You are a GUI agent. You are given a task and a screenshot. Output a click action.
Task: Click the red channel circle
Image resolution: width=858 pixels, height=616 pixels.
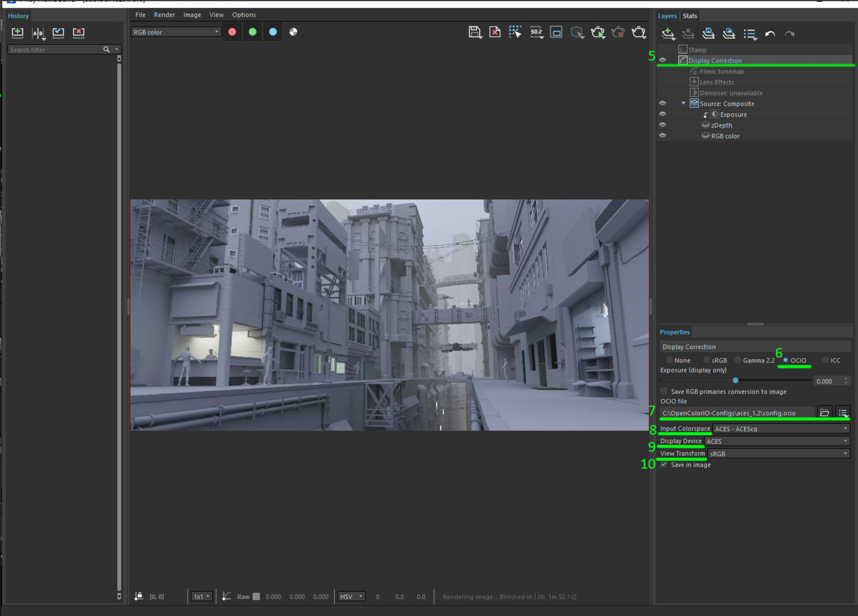[x=232, y=32]
